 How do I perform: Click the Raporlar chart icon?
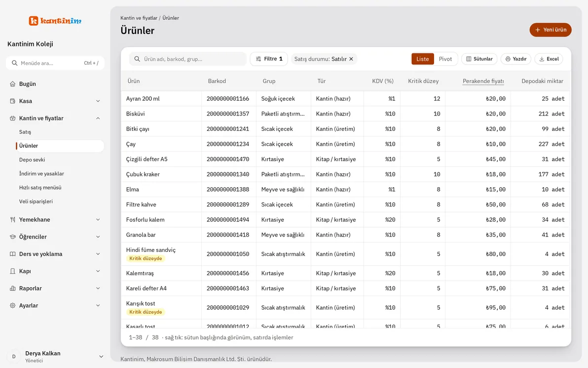tap(13, 288)
